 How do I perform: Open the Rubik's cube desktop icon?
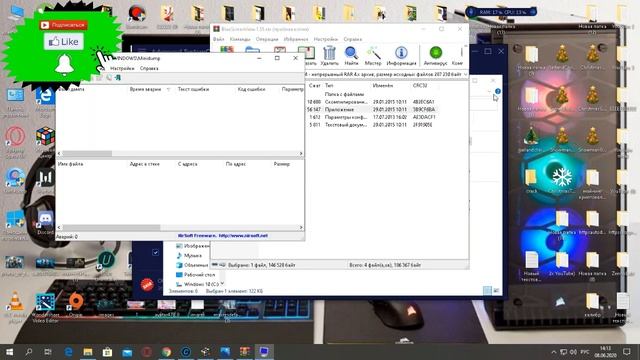click(x=45, y=136)
